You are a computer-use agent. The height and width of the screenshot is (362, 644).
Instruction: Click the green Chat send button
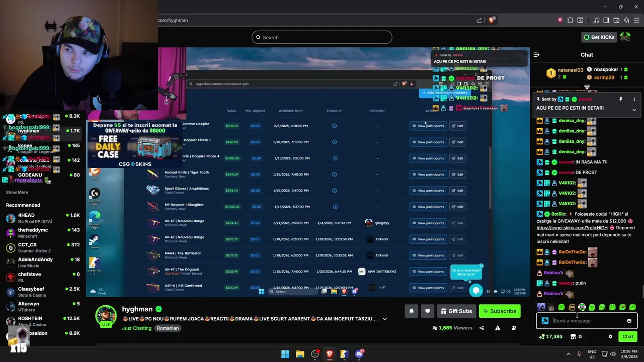[628, 336]
